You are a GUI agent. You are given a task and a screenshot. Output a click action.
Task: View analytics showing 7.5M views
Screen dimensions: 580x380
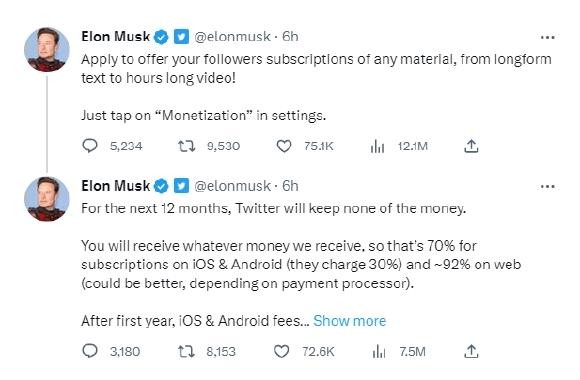pyautogui.click(x=379, y=351)
